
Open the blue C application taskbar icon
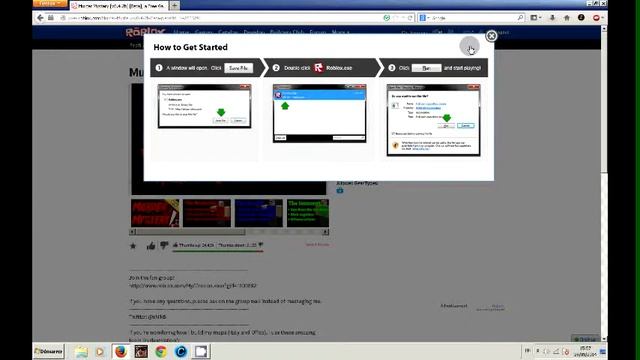click(x=181, y=351)
